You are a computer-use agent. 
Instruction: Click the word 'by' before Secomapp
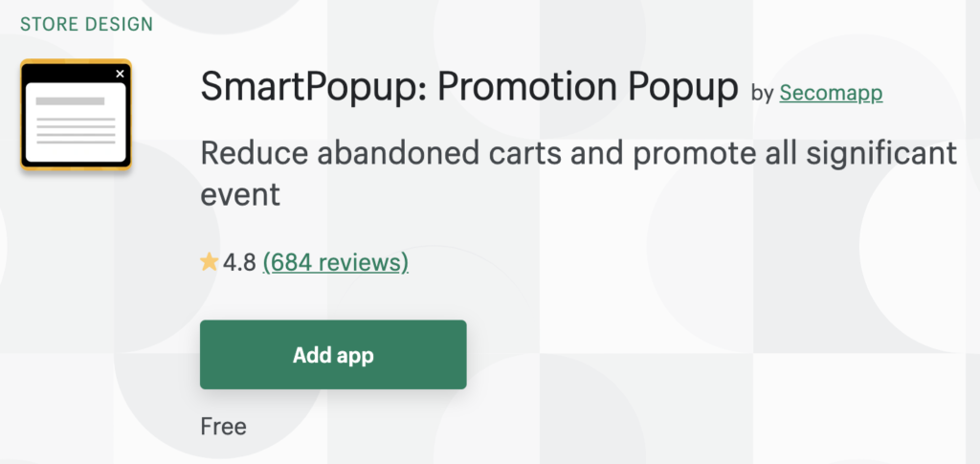pyautogui.click(x=762, y=93)
